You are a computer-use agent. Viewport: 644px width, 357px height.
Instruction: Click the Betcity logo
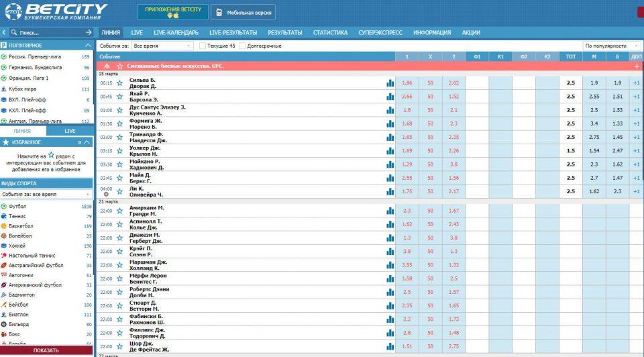(x=56, y=11)
